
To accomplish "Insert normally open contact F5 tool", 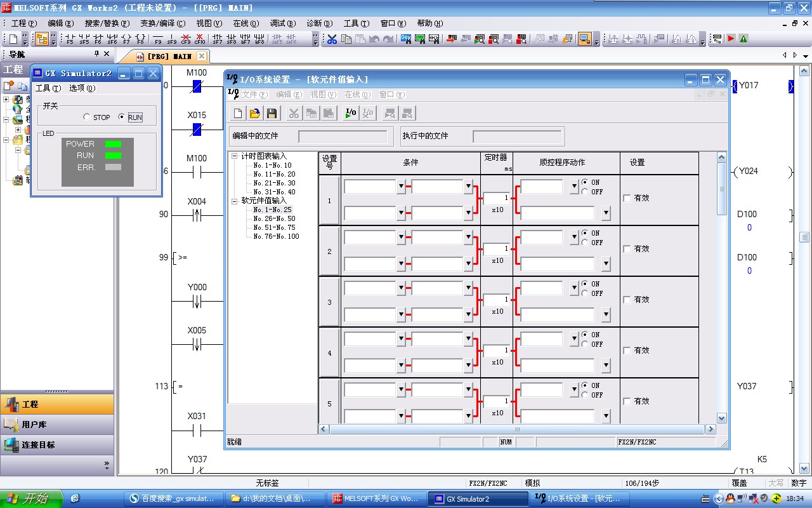I will coord(70,39).
